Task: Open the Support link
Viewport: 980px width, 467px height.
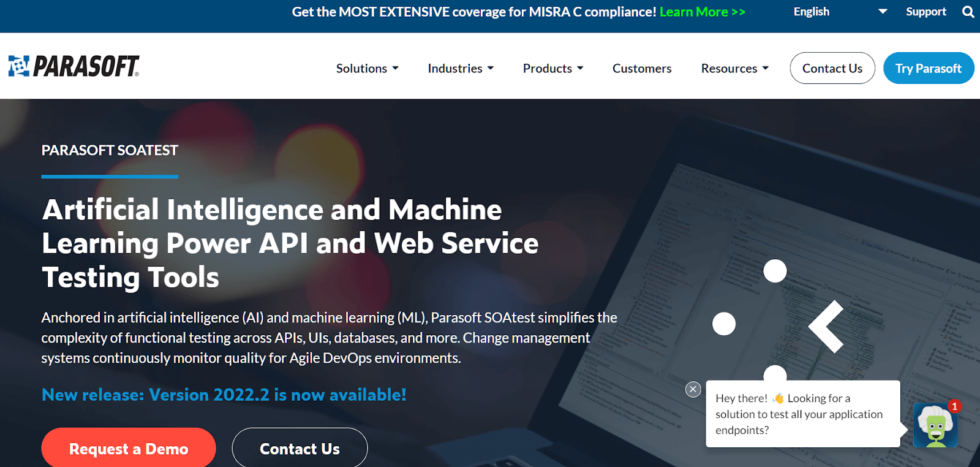Action: (925, 12)
